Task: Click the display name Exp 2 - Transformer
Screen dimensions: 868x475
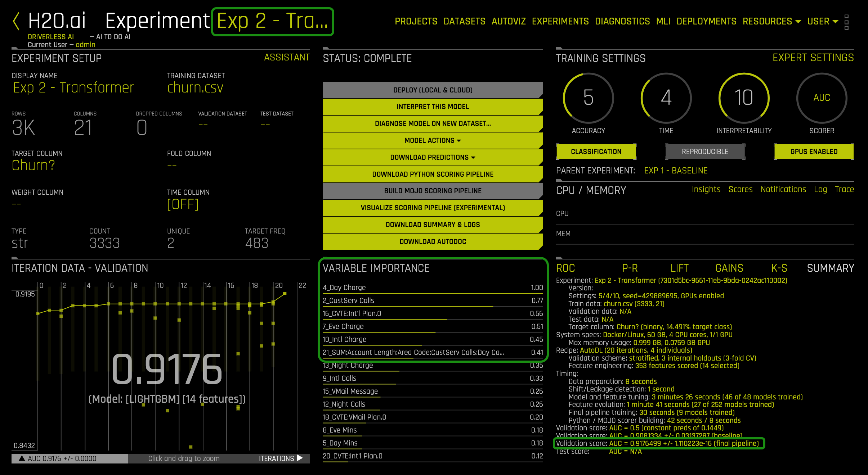Action: pyautogui.click(x=73, y=87)
